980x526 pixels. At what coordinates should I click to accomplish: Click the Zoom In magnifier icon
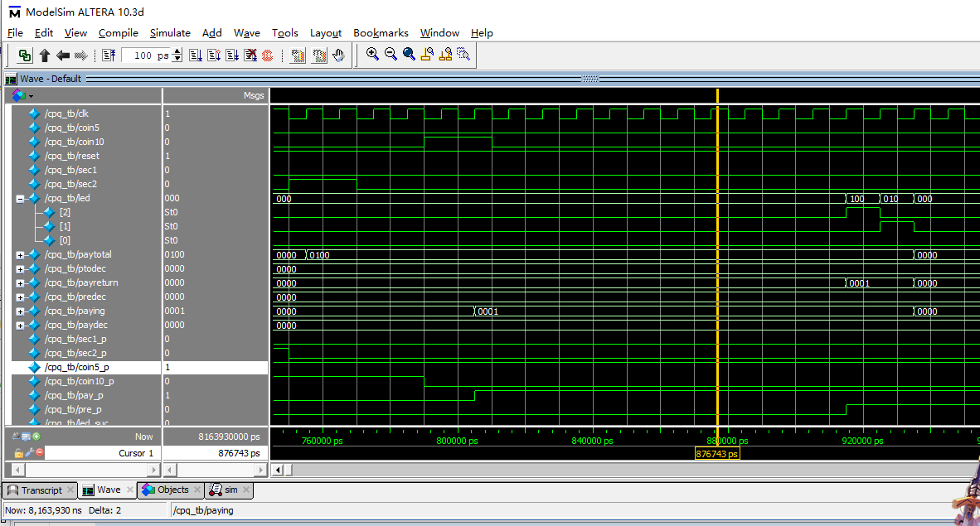point(372,55)
